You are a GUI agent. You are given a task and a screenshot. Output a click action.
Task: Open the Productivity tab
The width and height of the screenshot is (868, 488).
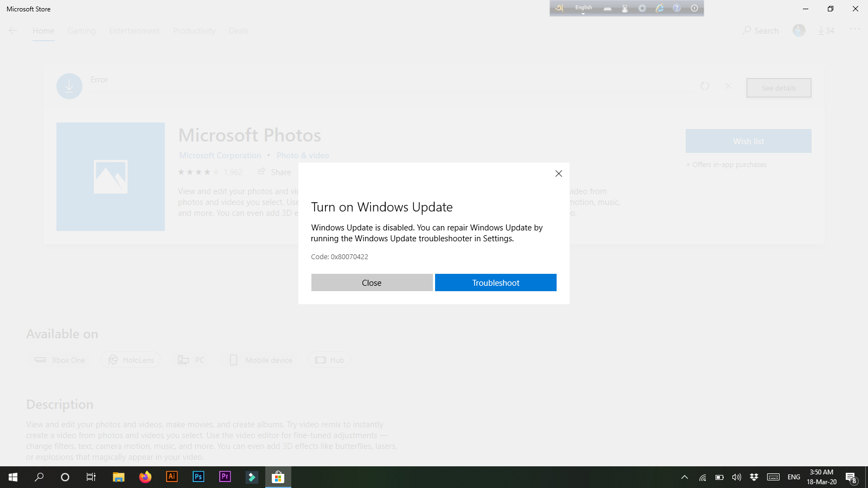point(194,31)
